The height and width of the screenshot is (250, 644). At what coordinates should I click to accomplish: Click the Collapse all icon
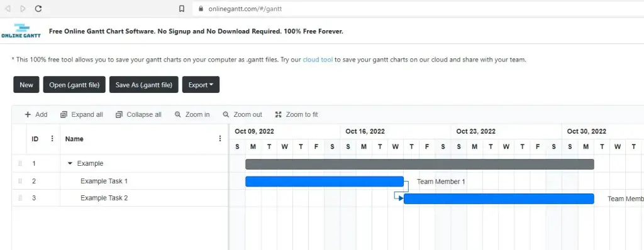119,114
